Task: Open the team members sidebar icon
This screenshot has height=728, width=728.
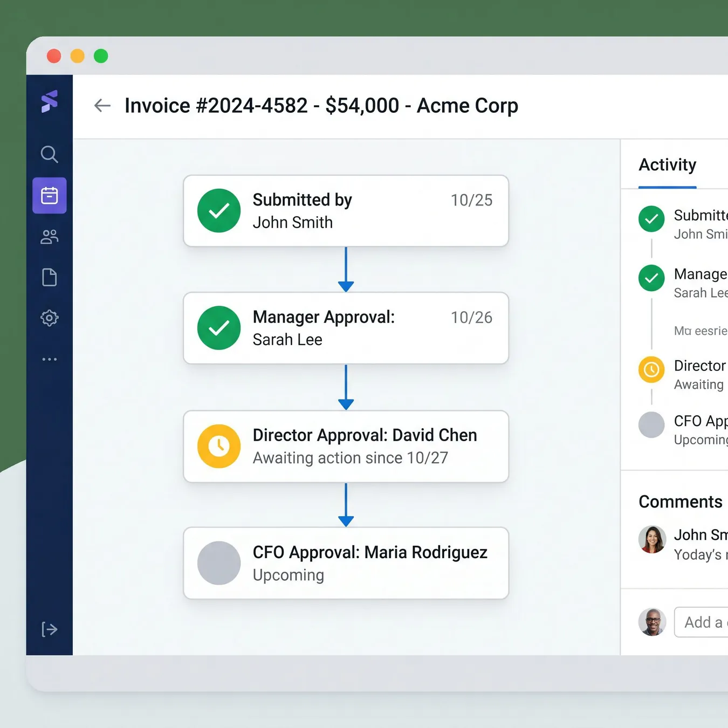Action: point(49,236)
